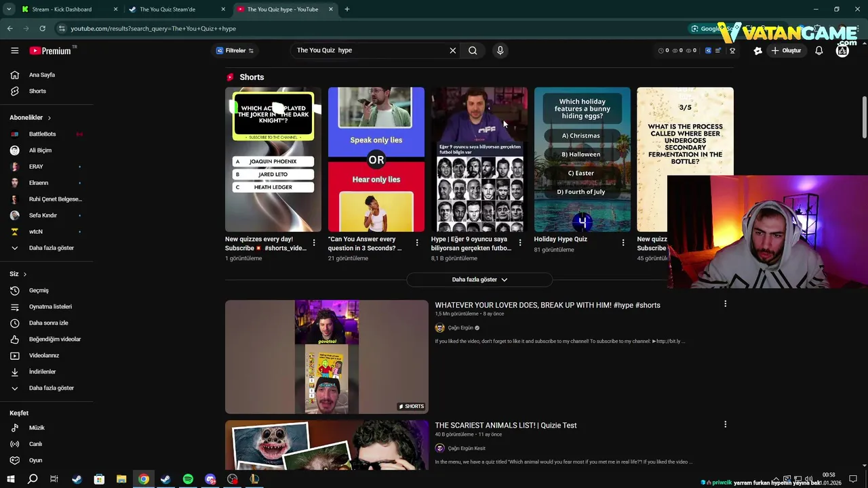Image resolution: width=868 pixels, height=488 pixels.
Task: Open WHATEVER YOUR LOVER DOES video thumbnail
Action: [327, 357]
